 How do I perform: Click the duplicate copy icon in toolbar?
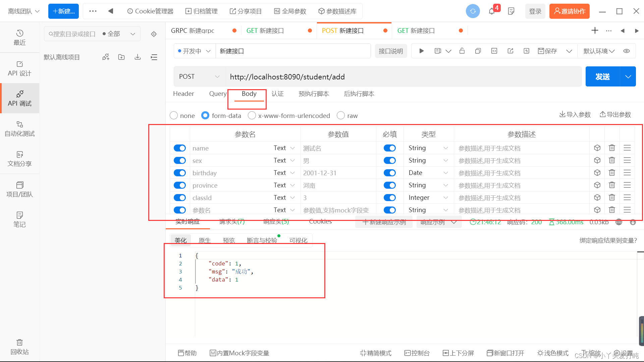[x=478, y=51]
